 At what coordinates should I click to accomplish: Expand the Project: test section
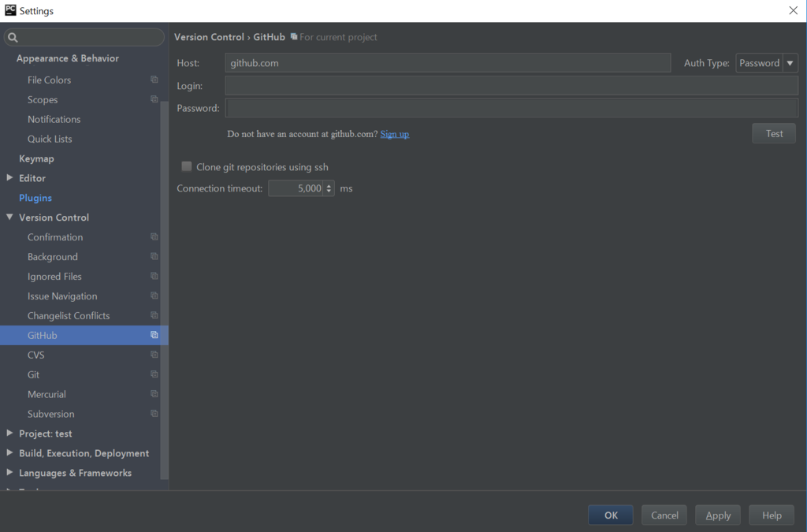click(x=9, y=433)
